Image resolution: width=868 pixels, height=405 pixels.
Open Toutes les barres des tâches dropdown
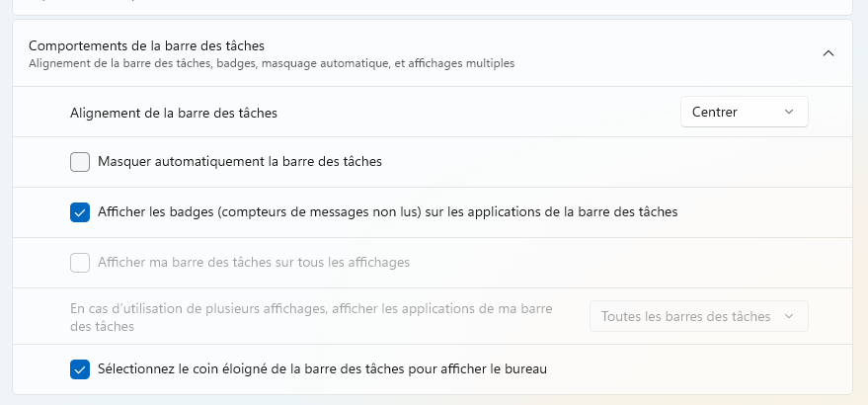698,316
